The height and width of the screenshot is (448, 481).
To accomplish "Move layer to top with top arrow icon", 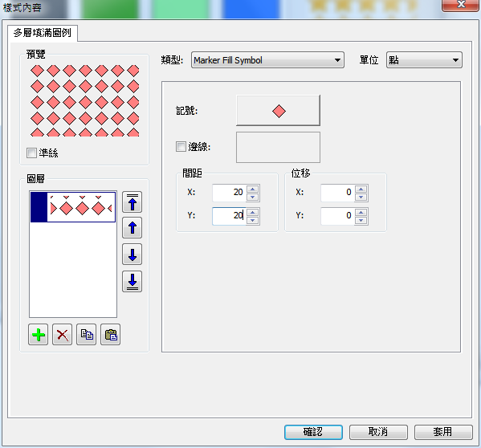I will click(132, 202).
